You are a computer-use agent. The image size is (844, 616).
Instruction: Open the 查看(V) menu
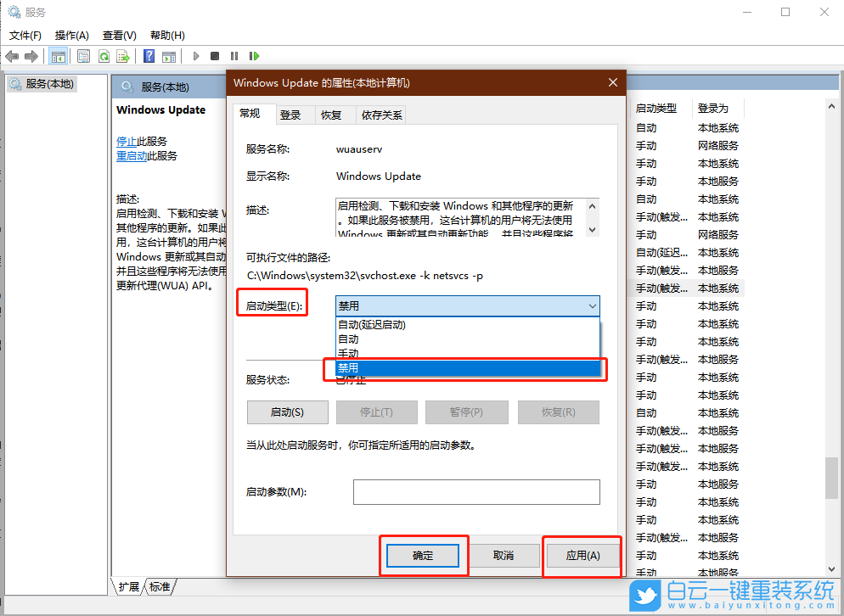pyautogui.click(x=119, y=35)
